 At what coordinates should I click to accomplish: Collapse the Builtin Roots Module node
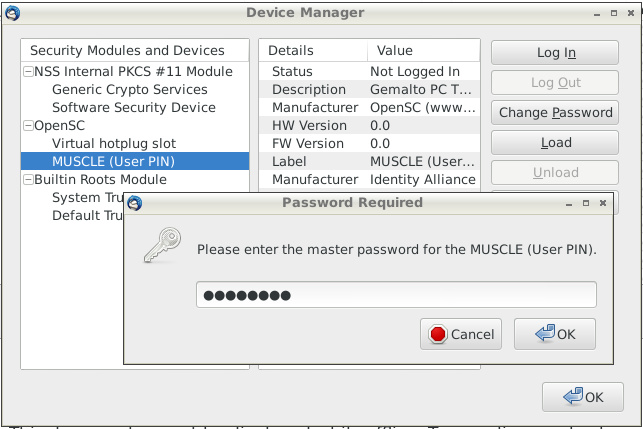pos(27,180)
